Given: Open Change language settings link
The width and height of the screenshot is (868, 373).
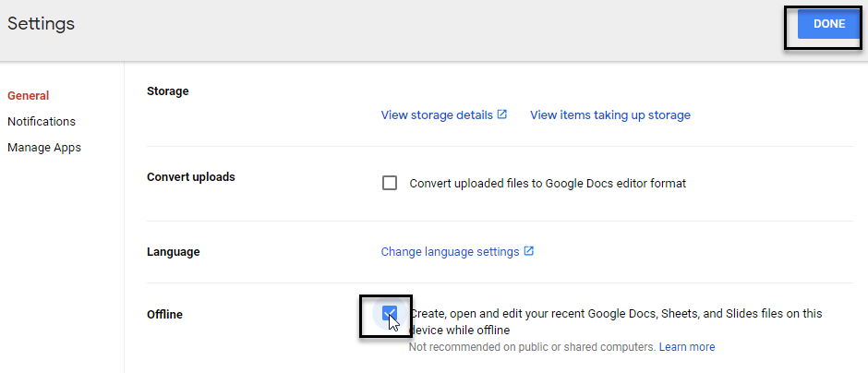Looking at the screenshot, I should [x=450, y=252].
